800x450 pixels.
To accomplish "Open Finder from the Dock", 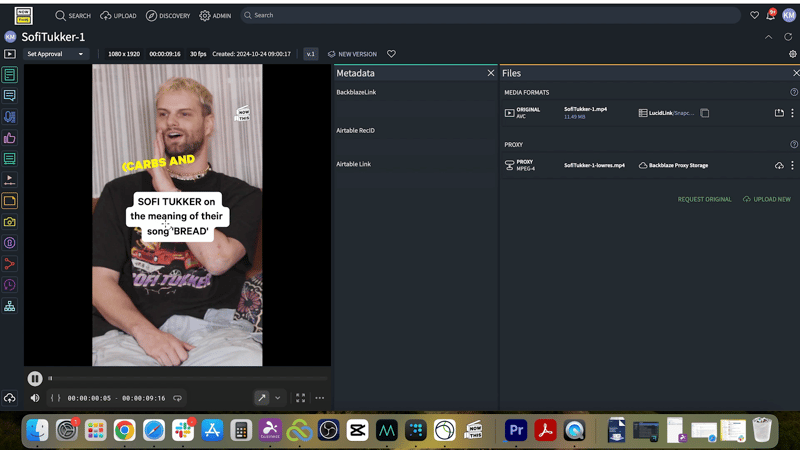I will coord(37,430).
